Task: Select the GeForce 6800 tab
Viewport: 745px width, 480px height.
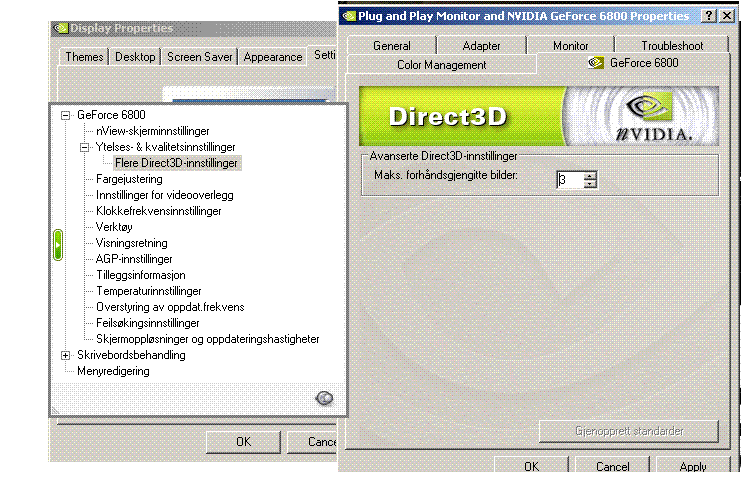Action: pos(633,63)
